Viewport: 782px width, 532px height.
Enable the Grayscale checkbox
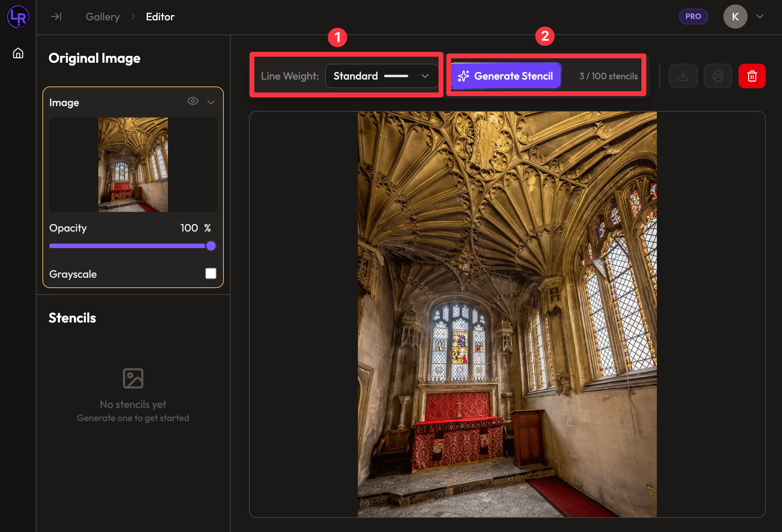click(x=211, y=274)
